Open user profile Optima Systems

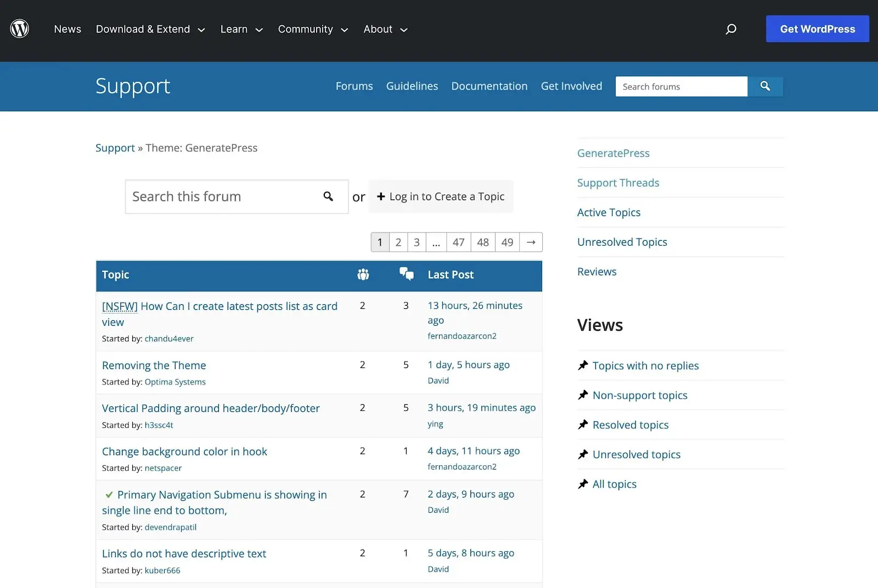175,382
